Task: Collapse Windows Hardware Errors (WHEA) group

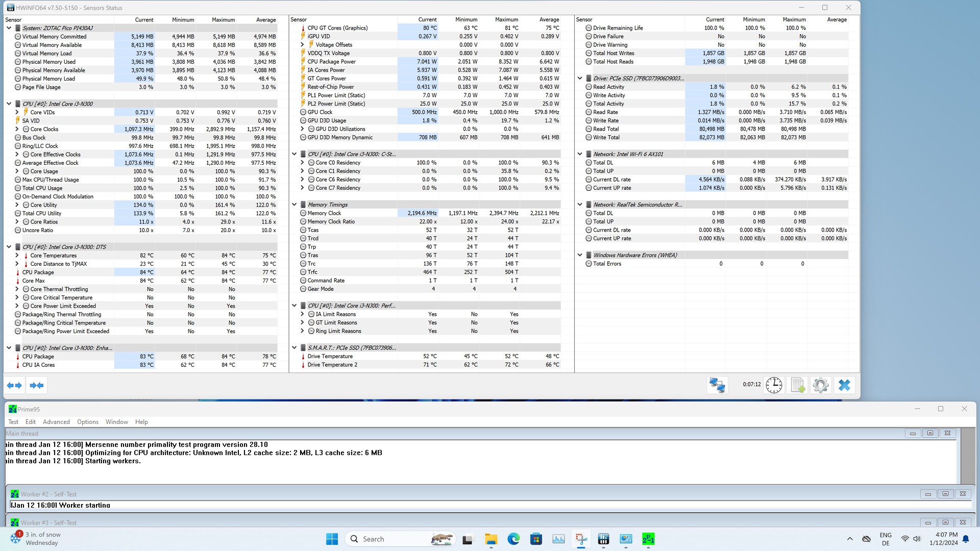Action: tap(580, 255)
